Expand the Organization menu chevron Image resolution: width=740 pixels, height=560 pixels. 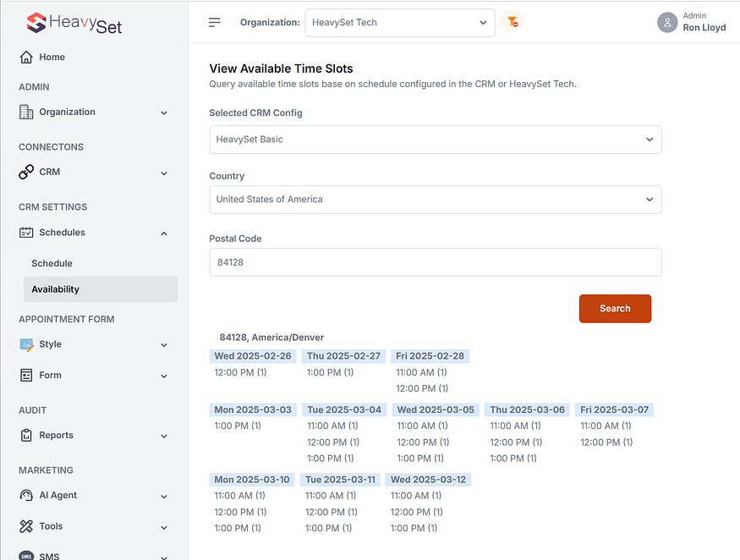pyautogui.click(x=164, y=113)
